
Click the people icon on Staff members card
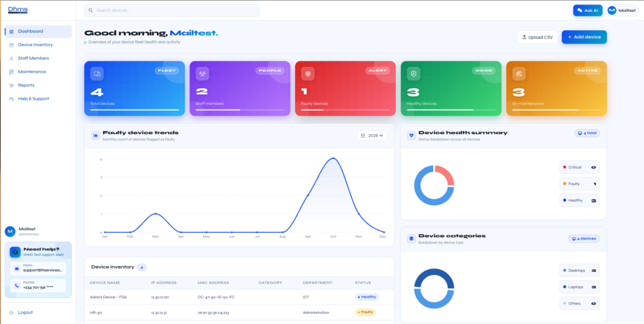pos(203,74)
